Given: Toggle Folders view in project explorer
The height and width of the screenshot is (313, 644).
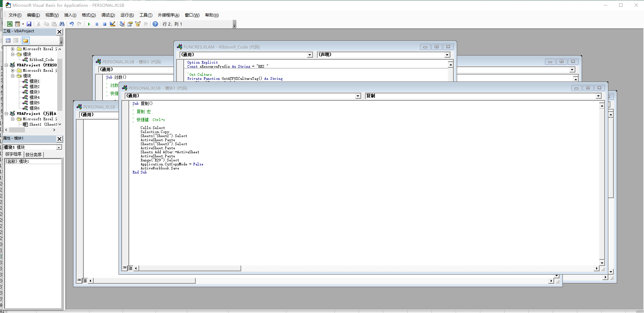Looking at the screenshot, I should tap(26, 40).
